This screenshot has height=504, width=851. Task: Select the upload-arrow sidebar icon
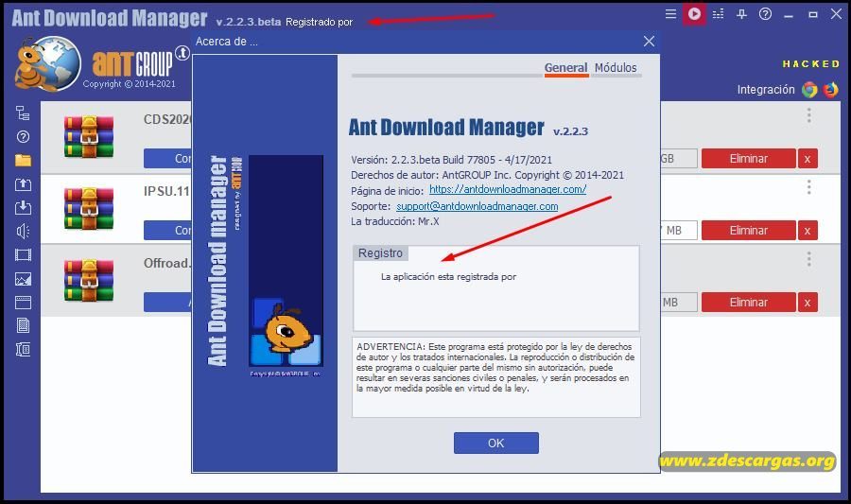(23, 184)
